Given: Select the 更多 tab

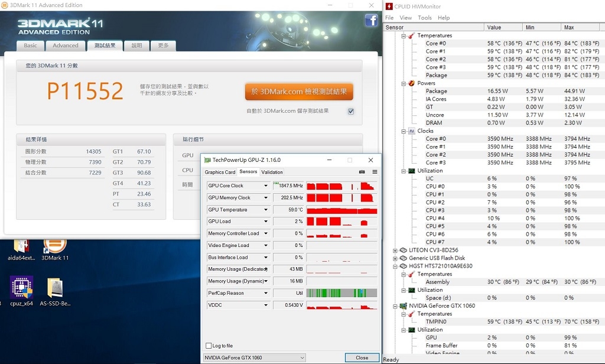Looking at the screenshot, I should coord(163,45).
